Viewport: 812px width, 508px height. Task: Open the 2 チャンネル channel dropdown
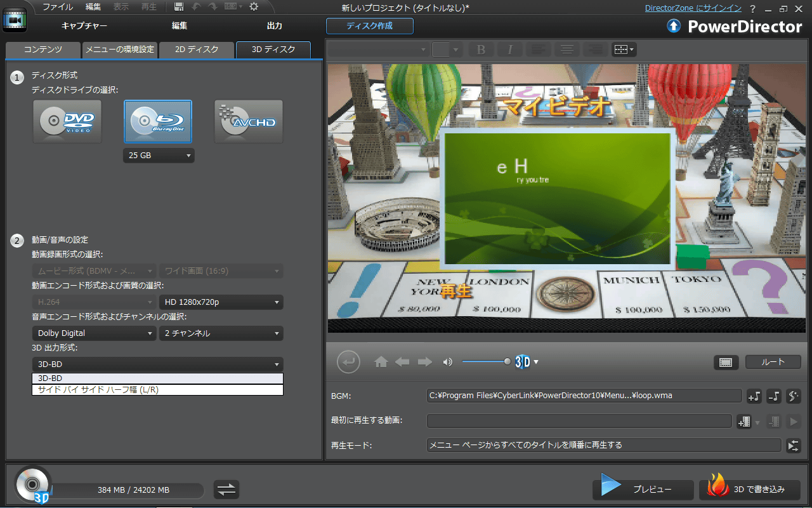tap(221, 333)
